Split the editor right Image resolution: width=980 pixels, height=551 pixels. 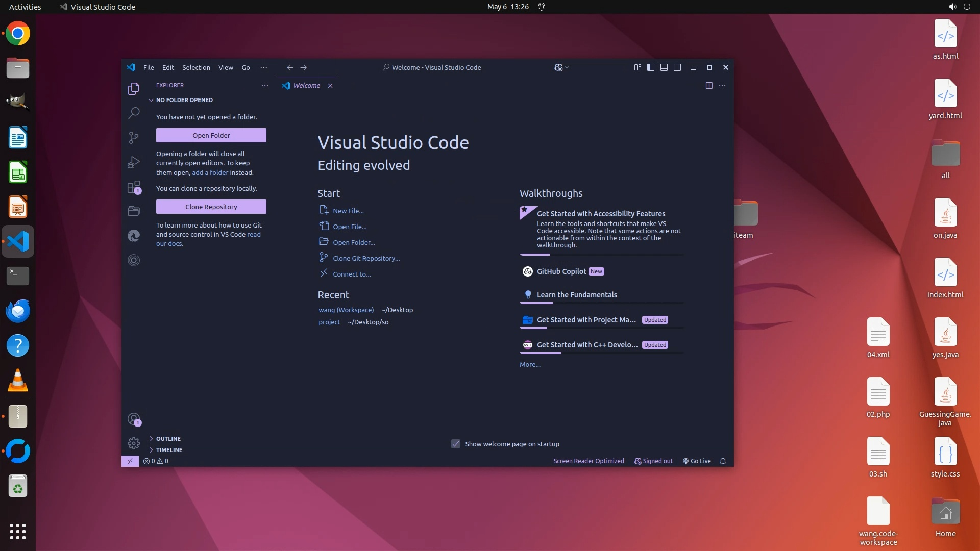click(709, 86)
